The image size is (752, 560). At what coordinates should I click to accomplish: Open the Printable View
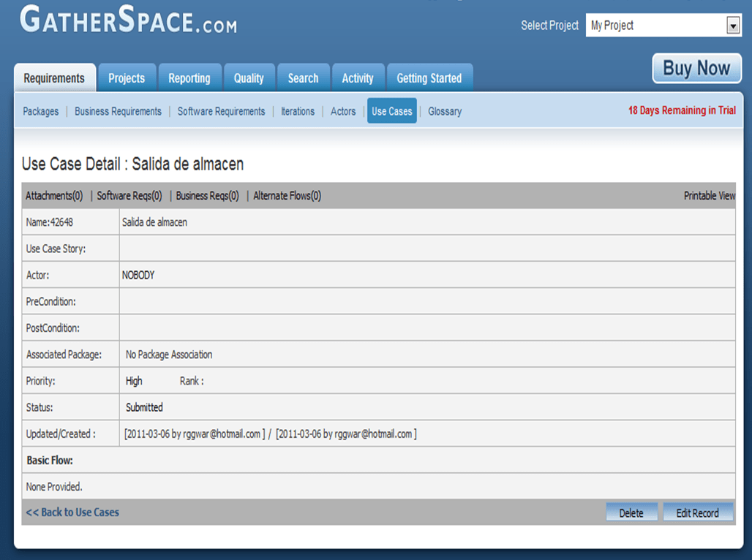coord(709,196)
